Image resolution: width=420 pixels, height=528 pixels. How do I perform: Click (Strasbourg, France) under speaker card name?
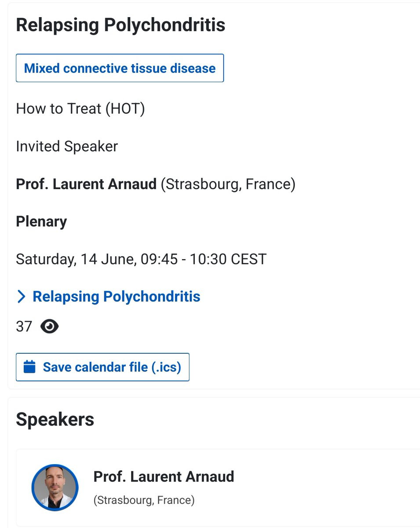(144, 500)
